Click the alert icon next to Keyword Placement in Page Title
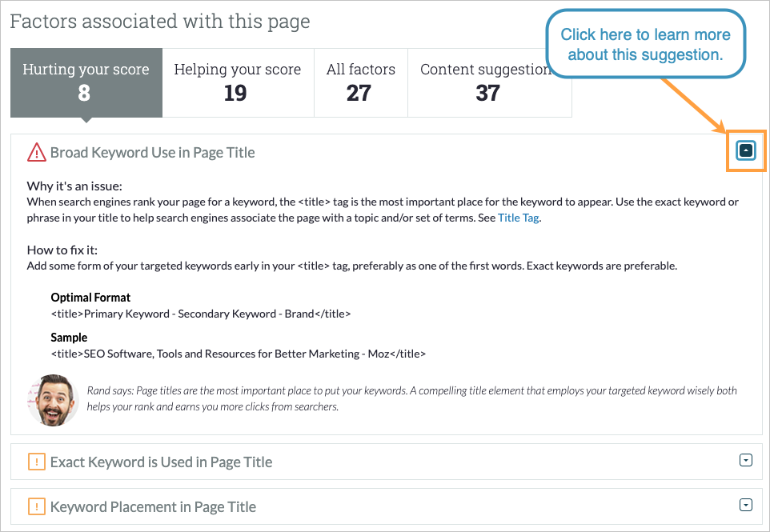 [x=35, y=506]
